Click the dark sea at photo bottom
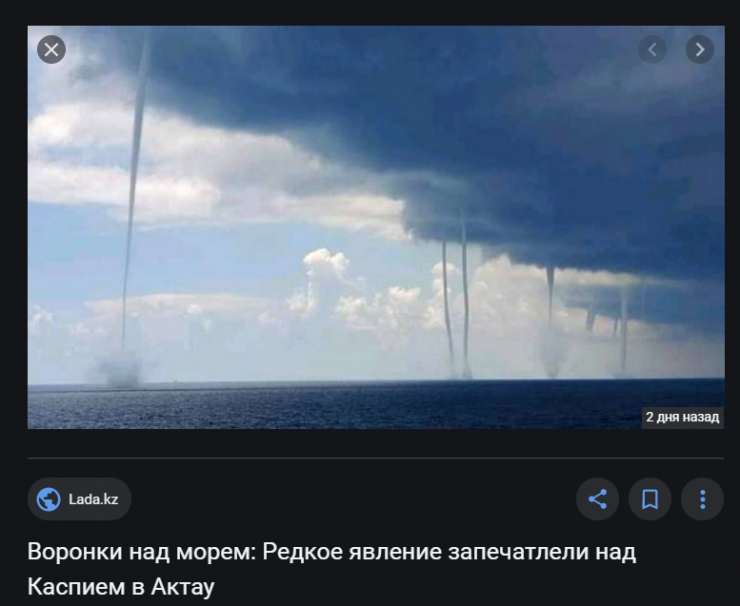 pyautogui.click(x=376, y=405)
